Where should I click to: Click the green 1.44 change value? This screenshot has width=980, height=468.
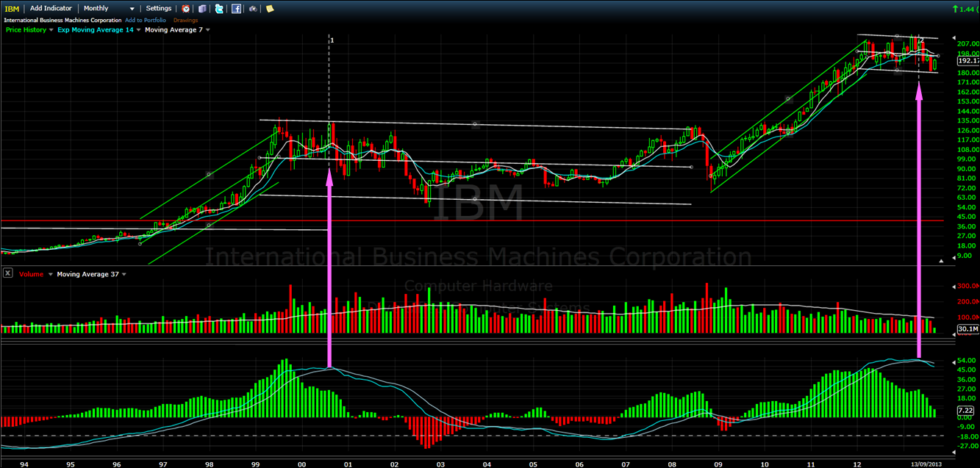click(x=965, y=8)
